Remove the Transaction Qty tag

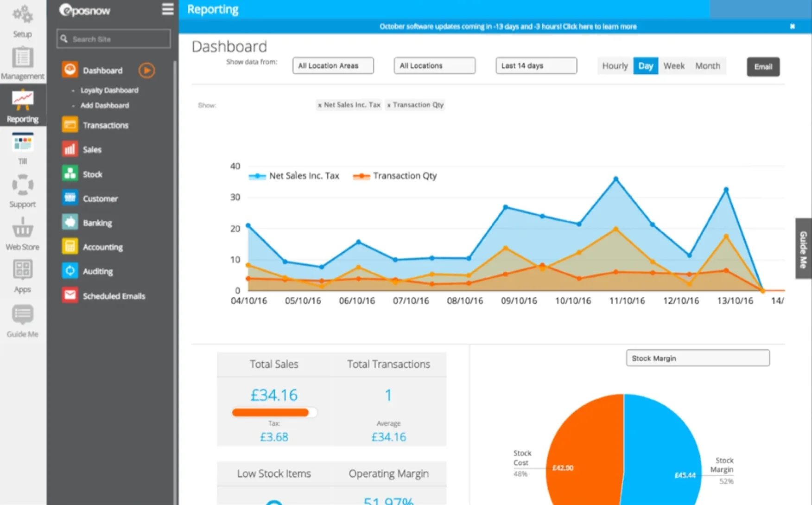click(389, 105)
